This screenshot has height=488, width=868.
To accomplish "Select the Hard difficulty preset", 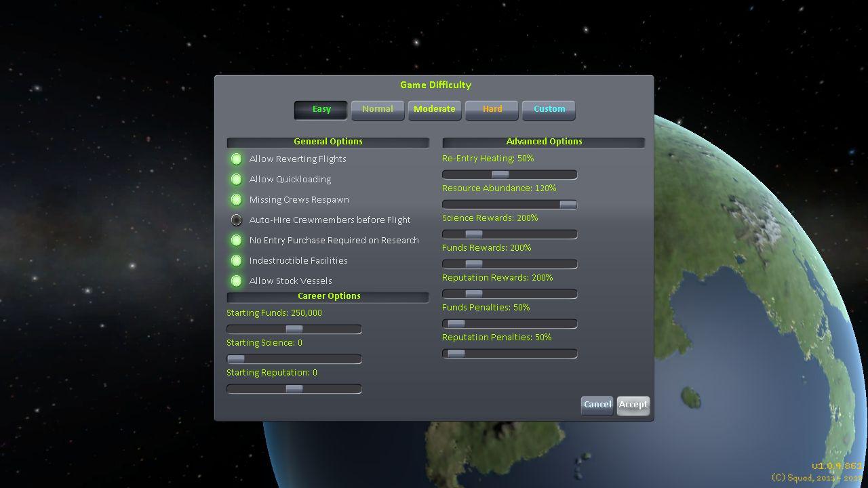I will 492,110.
